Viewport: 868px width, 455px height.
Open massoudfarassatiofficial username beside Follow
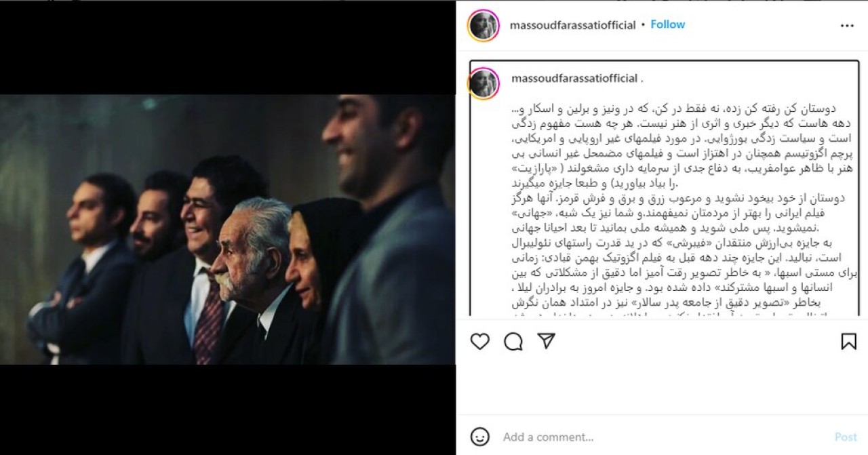point(573,25)
